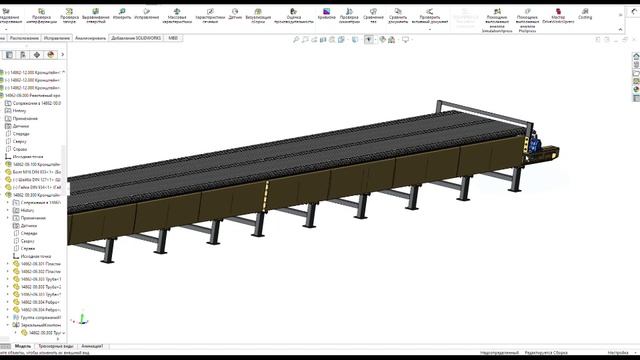Click the Редактируется Сборка status text

(546, 353)
